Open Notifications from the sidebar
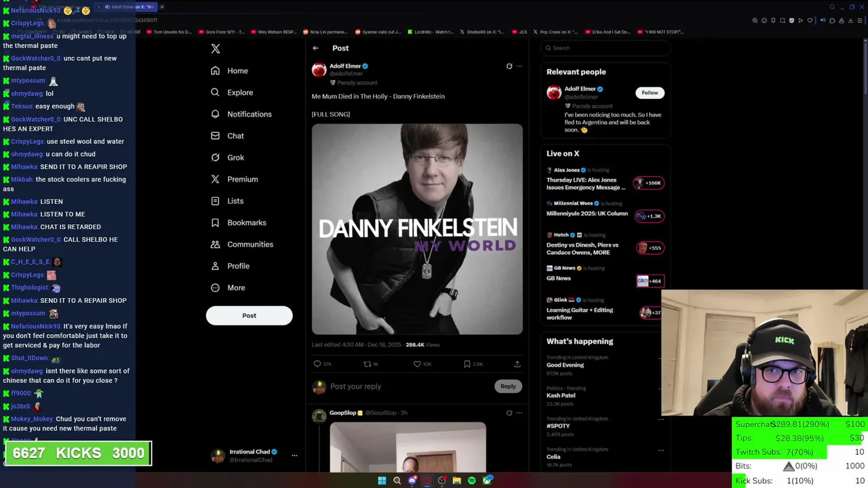The width and height of the screenshot is (868, 488). click(241, 114)
